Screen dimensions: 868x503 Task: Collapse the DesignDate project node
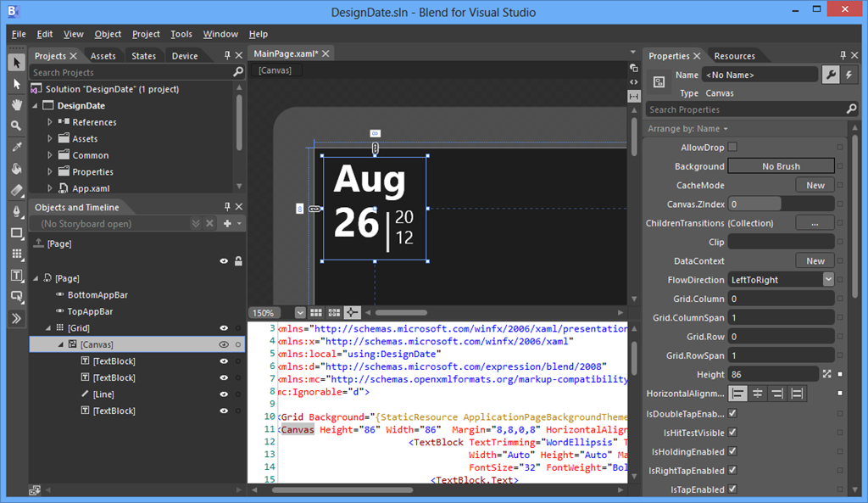[36, 106]
